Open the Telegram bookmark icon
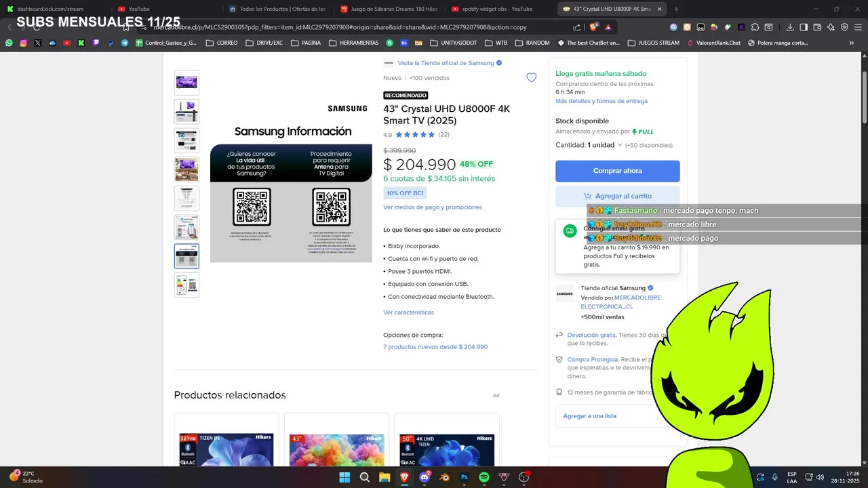 125,43
